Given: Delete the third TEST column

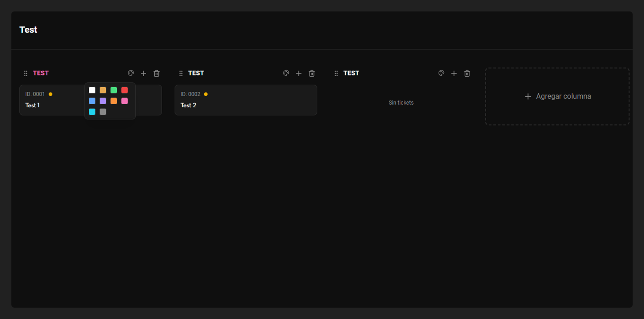Looking at the screenshot, I should [x=467, y=73].
